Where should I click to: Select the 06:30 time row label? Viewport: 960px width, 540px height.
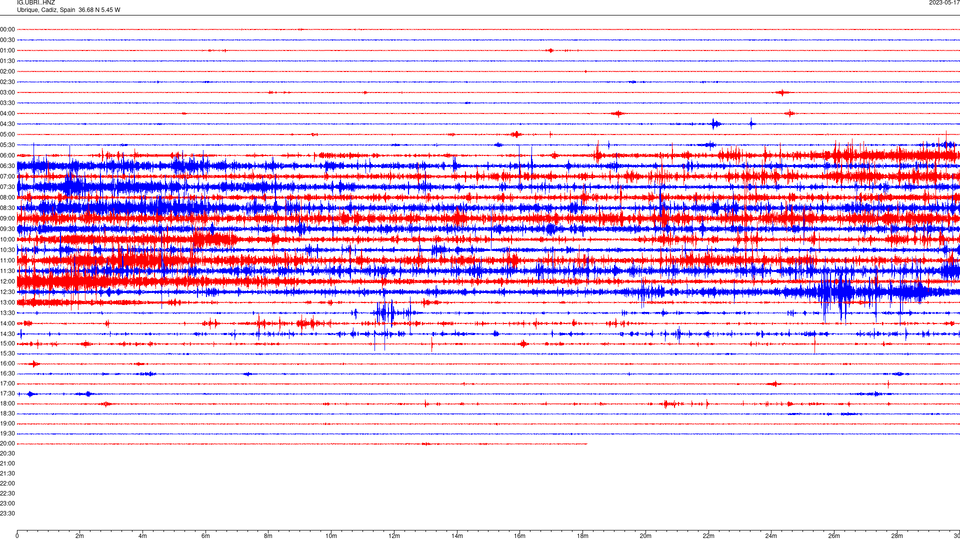(7, 166)
